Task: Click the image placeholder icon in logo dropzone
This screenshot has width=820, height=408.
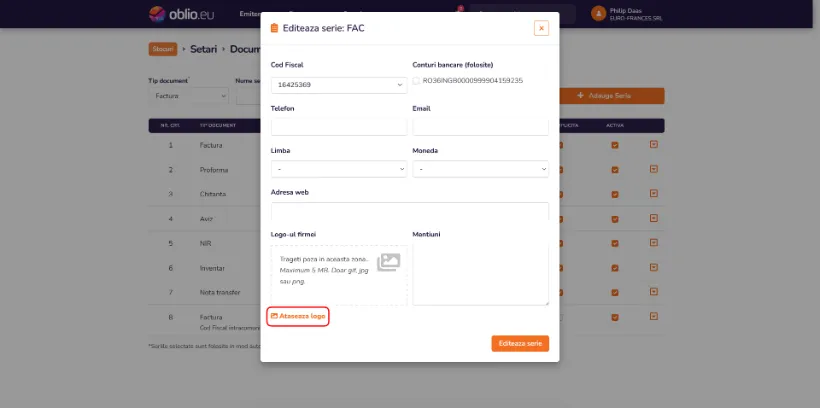Action: pyautogui.click(x=389, y=262)
